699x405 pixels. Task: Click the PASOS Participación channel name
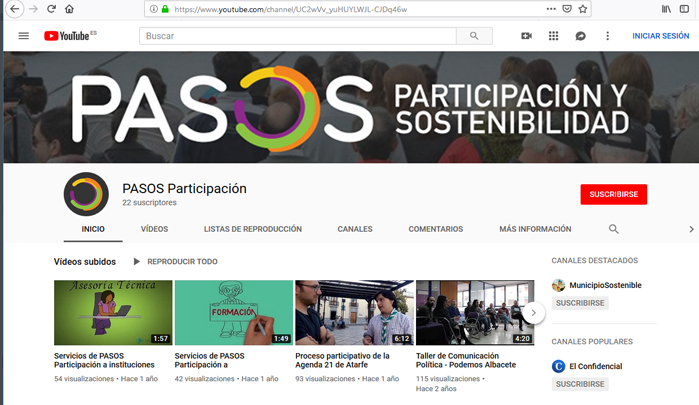point(184,189)
